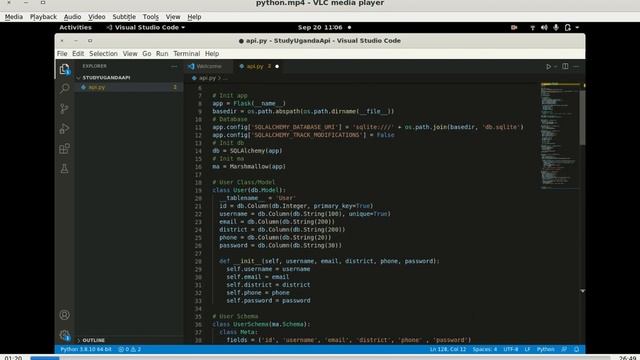Change the Python language mode

[545, 349]
